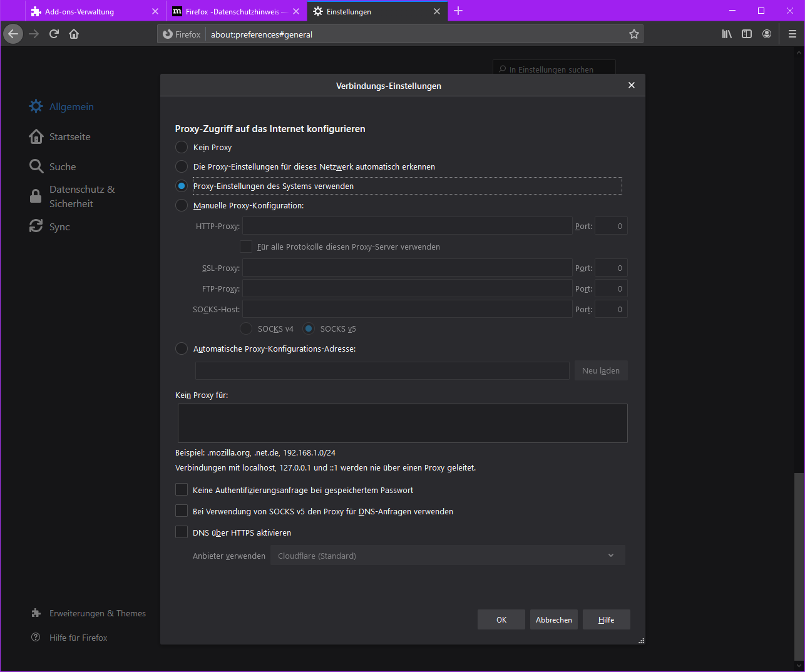Open a new tab with plus icon
805x672 pixels.
458,11
